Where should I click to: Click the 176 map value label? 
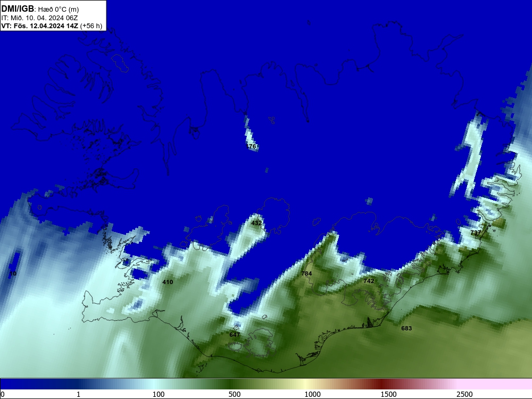click(x=252, y=146)
